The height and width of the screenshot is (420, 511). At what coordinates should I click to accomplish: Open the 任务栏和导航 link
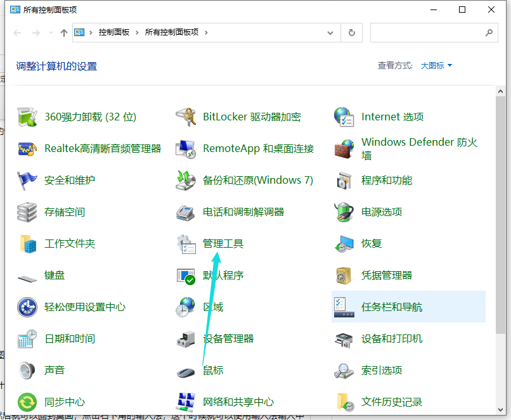(391, 307)
